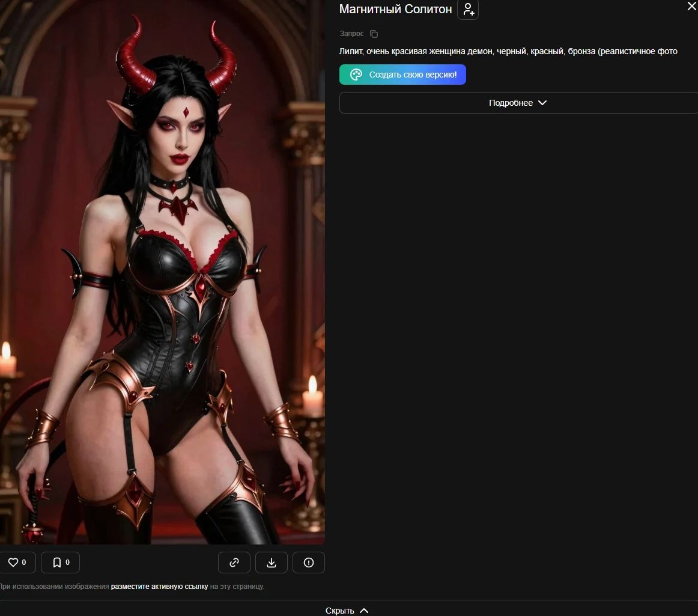
Task: Open the разместите активную ссылку link
Action: point(159,587)
